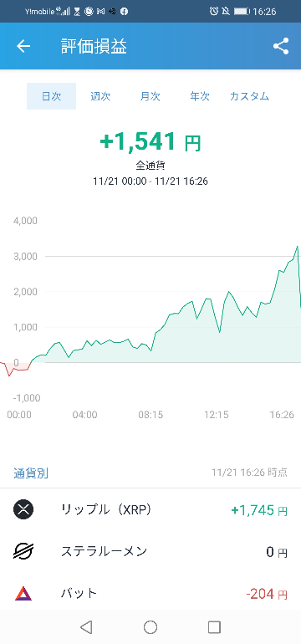Open the リップル（XRP）row
Viewport: 301px width, 644px height.
(150, 510)
